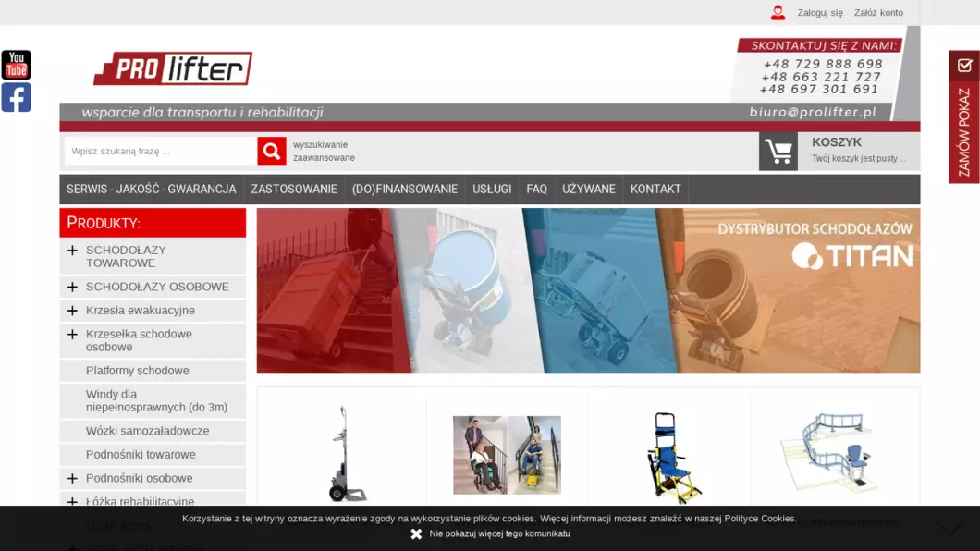This screenshot has height=551, width=980.
Task: Click the red user account icon
Action: (778, 13)
